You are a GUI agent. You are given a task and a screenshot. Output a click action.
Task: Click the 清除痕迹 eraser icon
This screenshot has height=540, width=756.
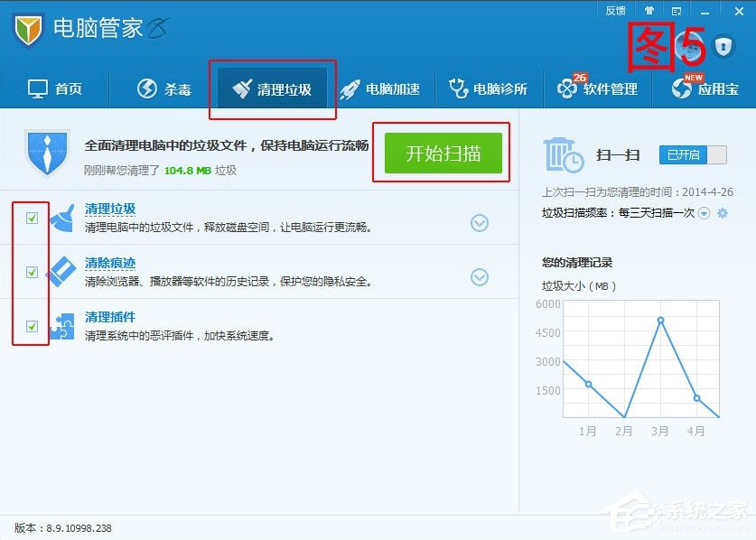(x=61, y=272)
